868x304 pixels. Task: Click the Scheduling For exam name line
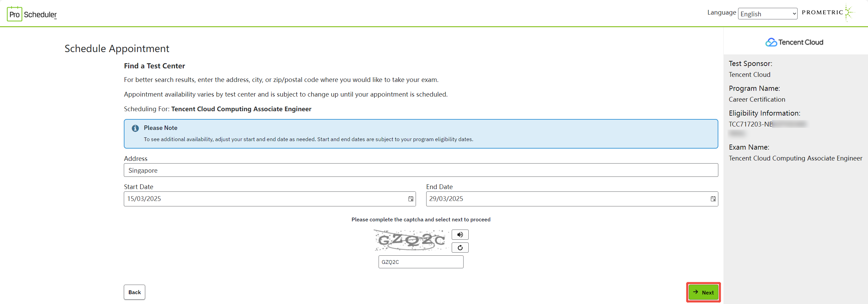pyautogui.click(x=218, y=109)
